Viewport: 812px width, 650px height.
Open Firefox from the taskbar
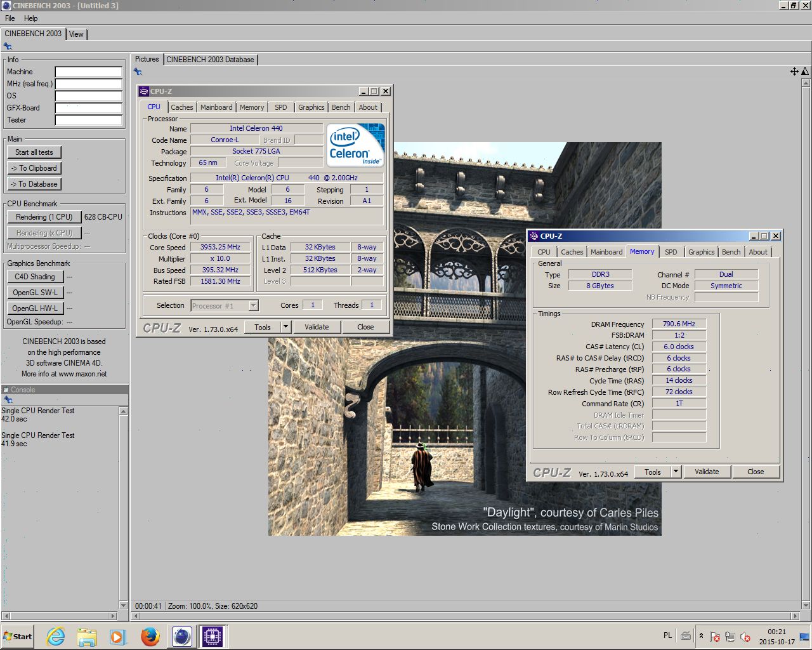150,636
